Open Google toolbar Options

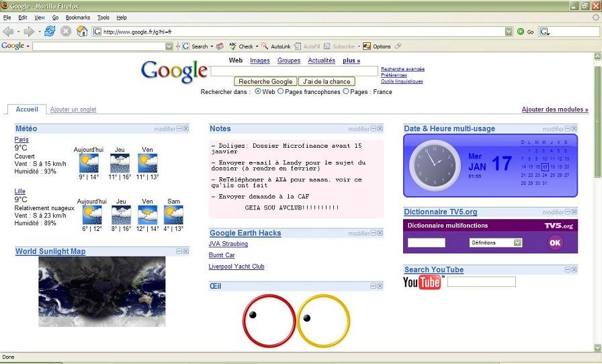(377, 46)
